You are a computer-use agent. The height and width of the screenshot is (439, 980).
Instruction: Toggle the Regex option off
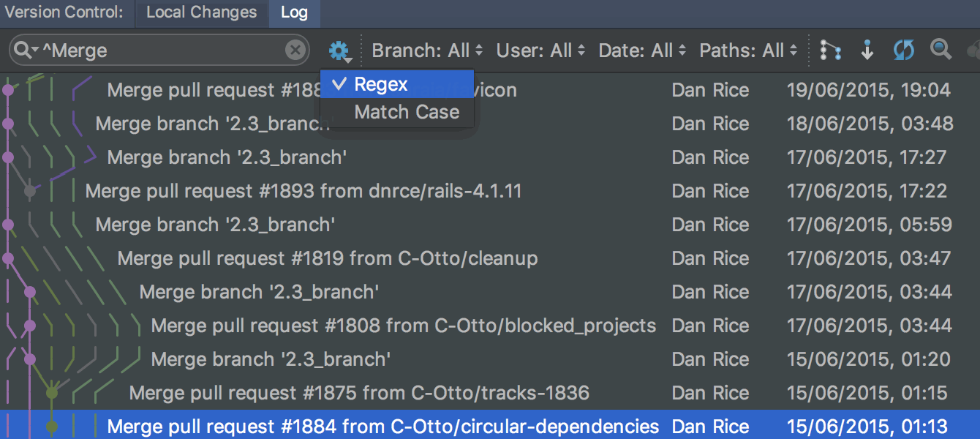[x=380, y=85]
